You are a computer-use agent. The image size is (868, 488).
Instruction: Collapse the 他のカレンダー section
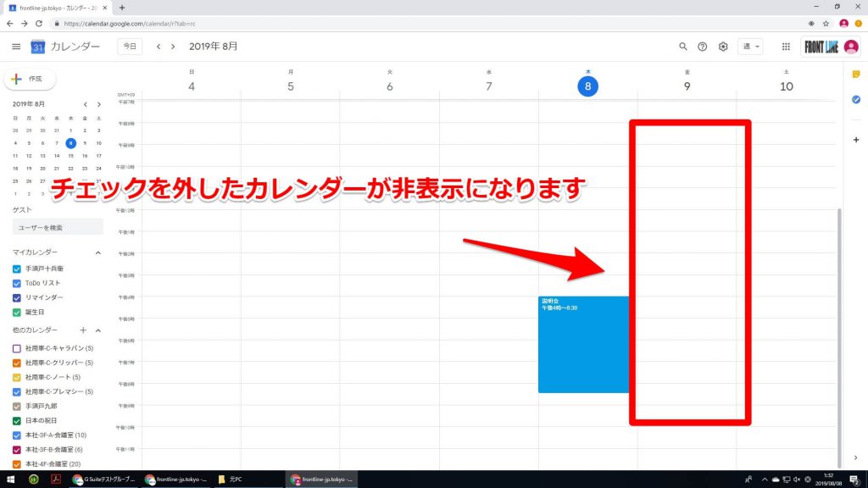click(x=97, y=330)
